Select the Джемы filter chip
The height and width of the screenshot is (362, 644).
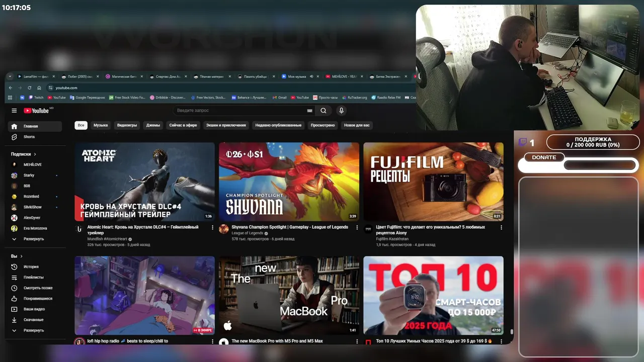153,125
